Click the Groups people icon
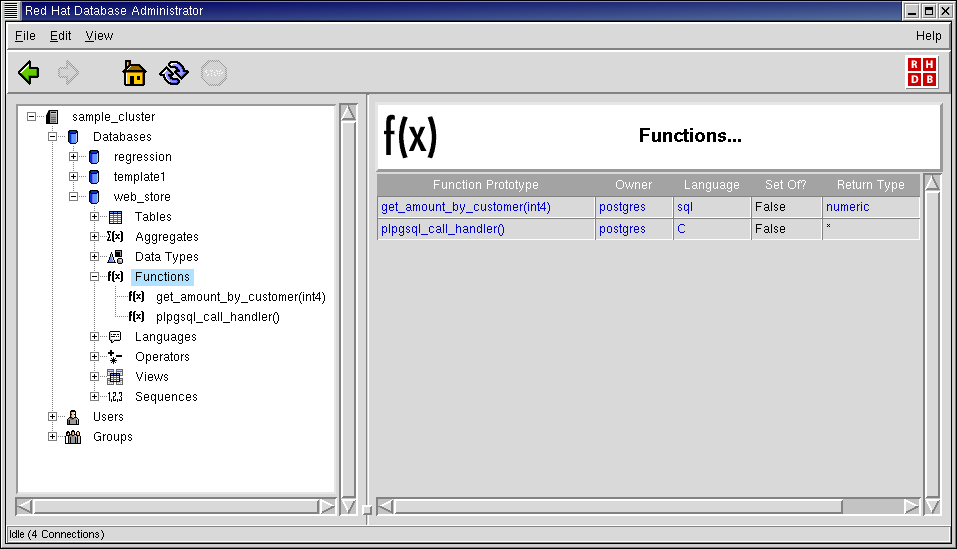Viewport: 957px width, 549px height. point(73,437)
